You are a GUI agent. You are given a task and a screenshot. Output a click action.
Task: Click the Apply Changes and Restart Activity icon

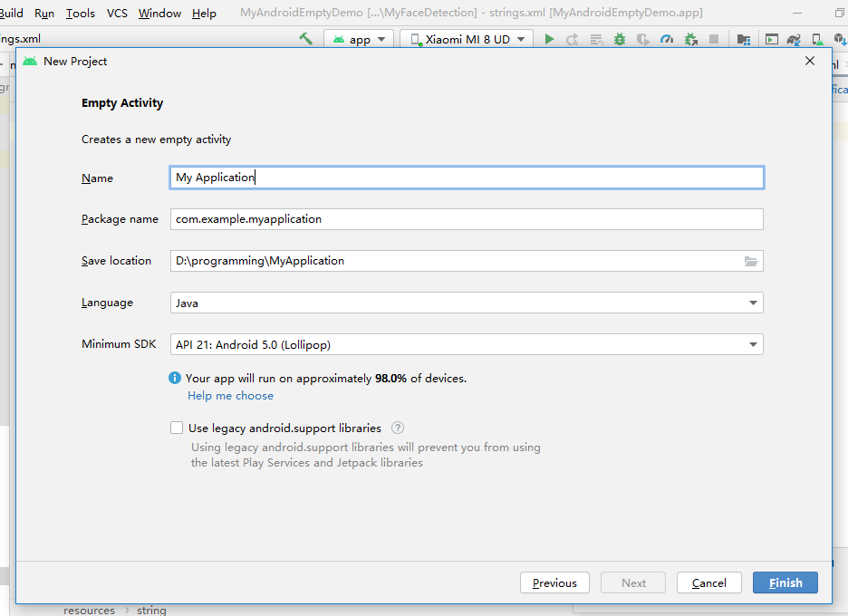573,40
